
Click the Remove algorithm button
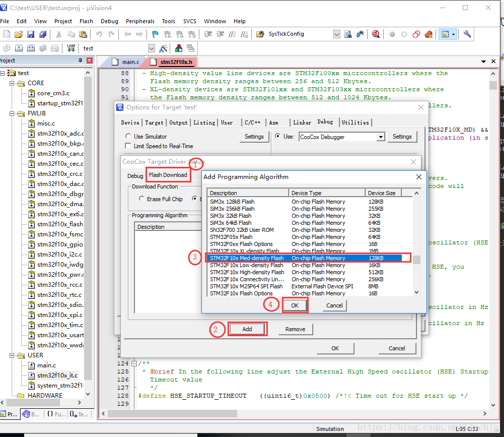[296, 329]
